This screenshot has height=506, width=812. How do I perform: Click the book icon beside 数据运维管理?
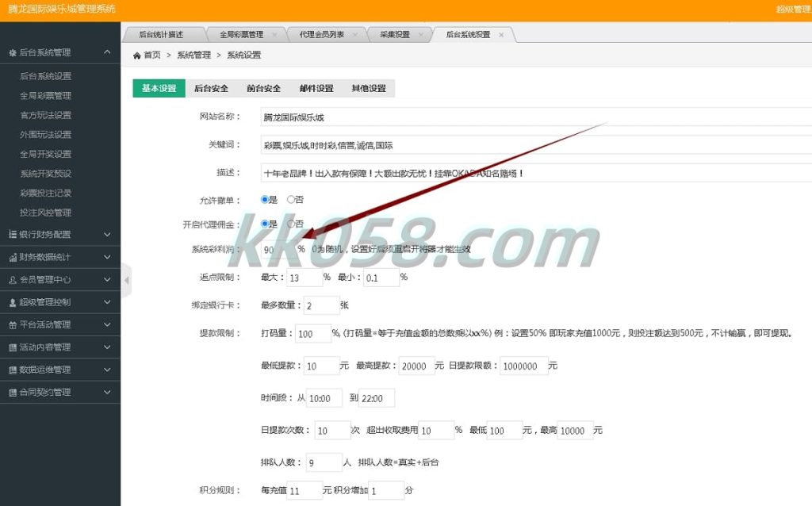13,370
